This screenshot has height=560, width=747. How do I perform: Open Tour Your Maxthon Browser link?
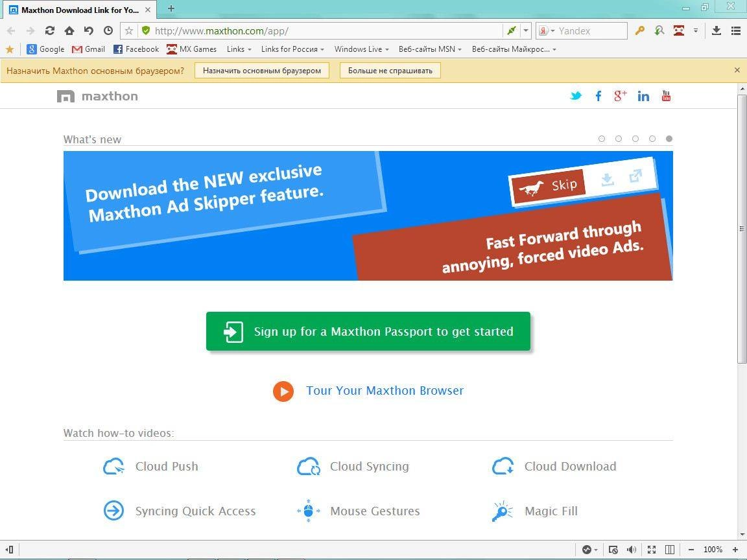385,391
